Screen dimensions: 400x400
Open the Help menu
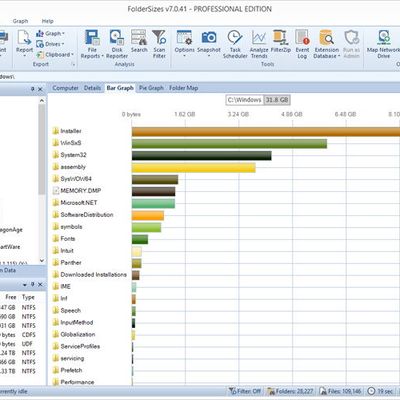(47, 21)
